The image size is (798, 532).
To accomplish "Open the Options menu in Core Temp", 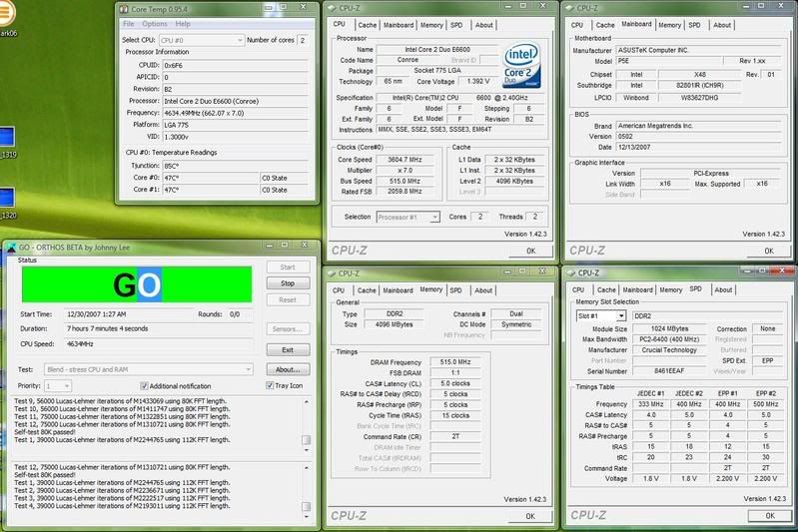I will 154,24.
